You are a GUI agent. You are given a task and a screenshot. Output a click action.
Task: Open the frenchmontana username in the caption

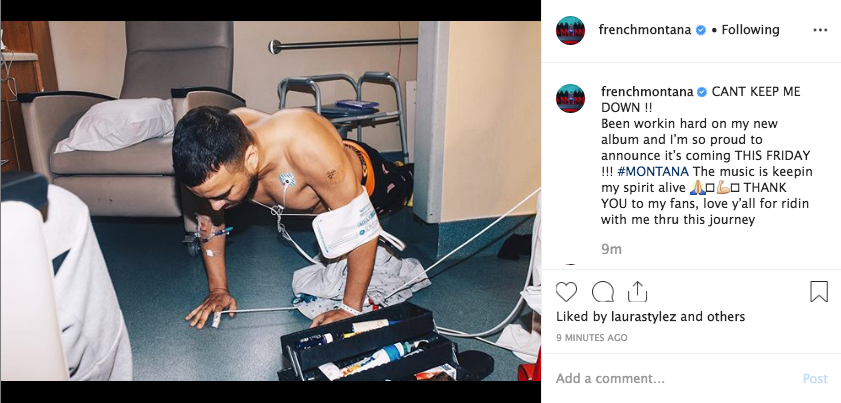tap(647, 92)
